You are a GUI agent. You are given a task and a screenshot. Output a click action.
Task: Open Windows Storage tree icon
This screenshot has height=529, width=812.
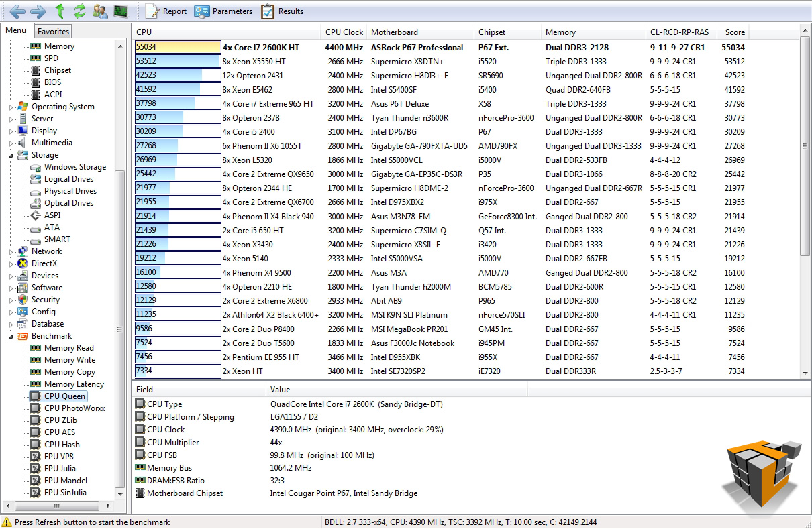(36, 167)
